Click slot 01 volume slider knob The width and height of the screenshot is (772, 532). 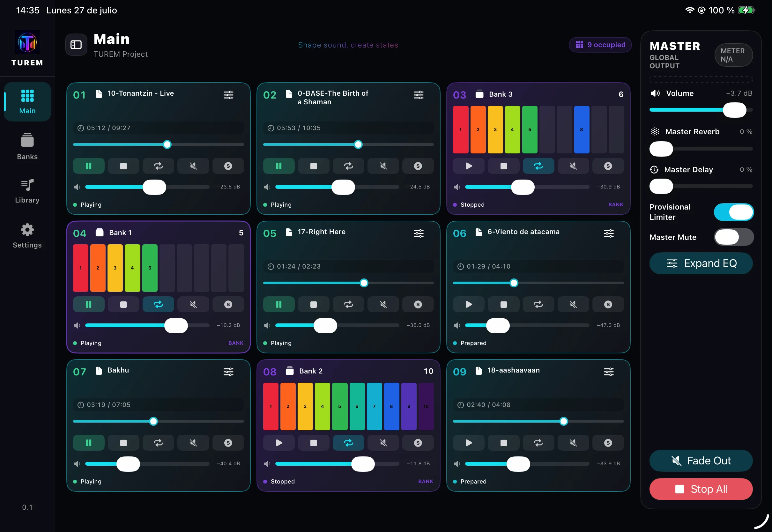(154, 187)
